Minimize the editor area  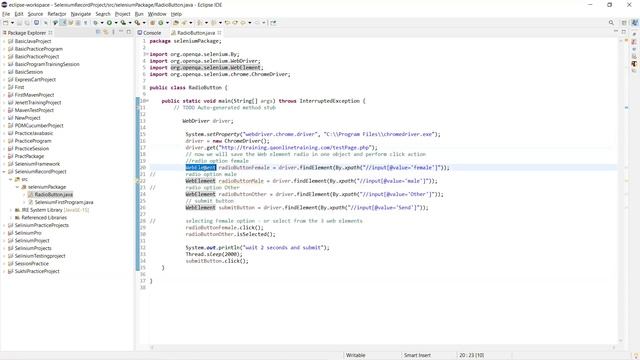tap(616, 31)
